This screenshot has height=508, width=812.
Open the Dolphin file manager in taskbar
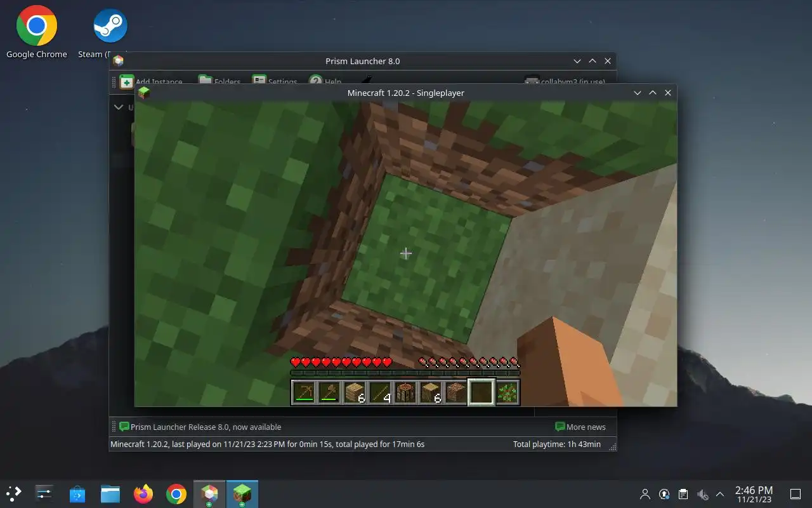[x=110, y=494]
